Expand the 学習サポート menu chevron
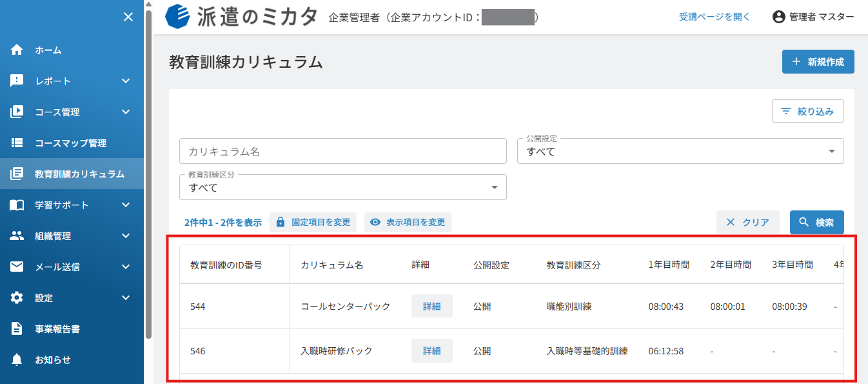The width and height of the screenshot is (868, 384). pos(126,205)
